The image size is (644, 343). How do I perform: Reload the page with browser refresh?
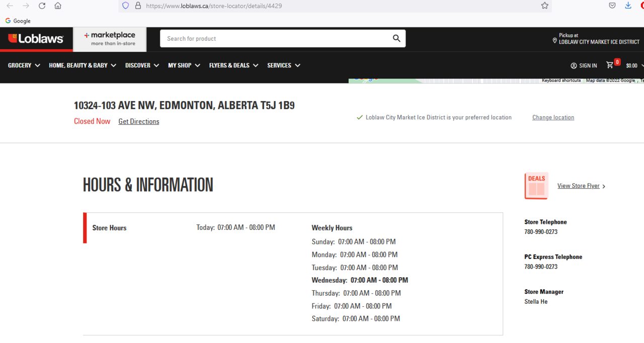(x=42, y=6)
